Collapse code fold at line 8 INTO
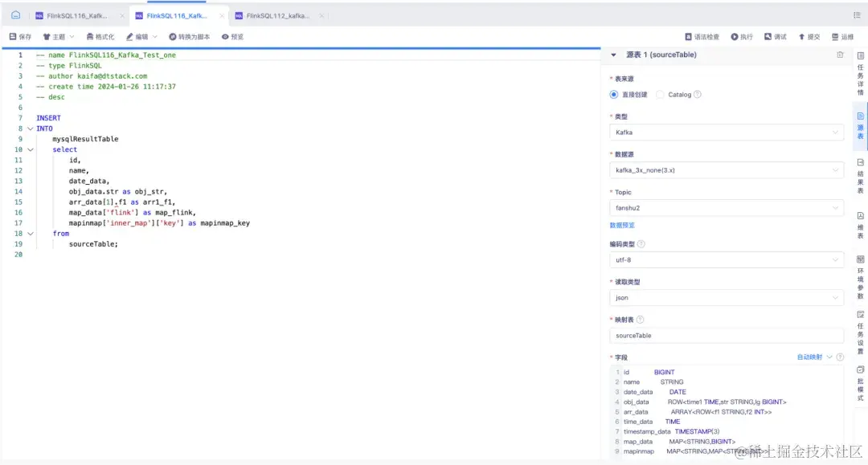 click(31, 128)
